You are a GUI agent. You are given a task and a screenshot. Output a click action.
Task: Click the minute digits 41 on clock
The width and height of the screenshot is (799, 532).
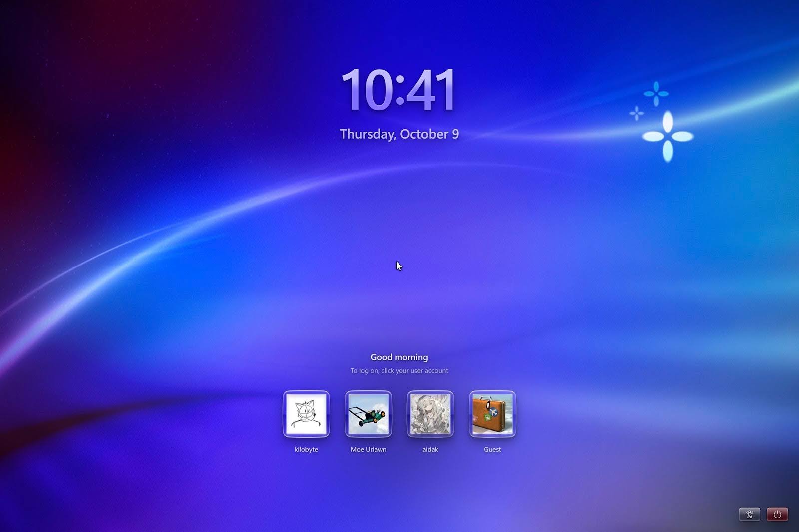(431, 90)
